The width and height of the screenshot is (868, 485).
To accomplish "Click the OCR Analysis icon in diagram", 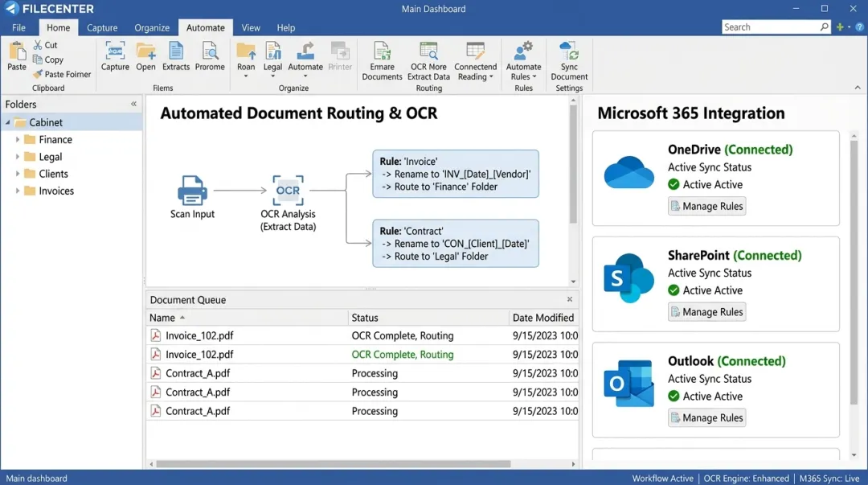I will pyautogui.click(x=288, y=190).
